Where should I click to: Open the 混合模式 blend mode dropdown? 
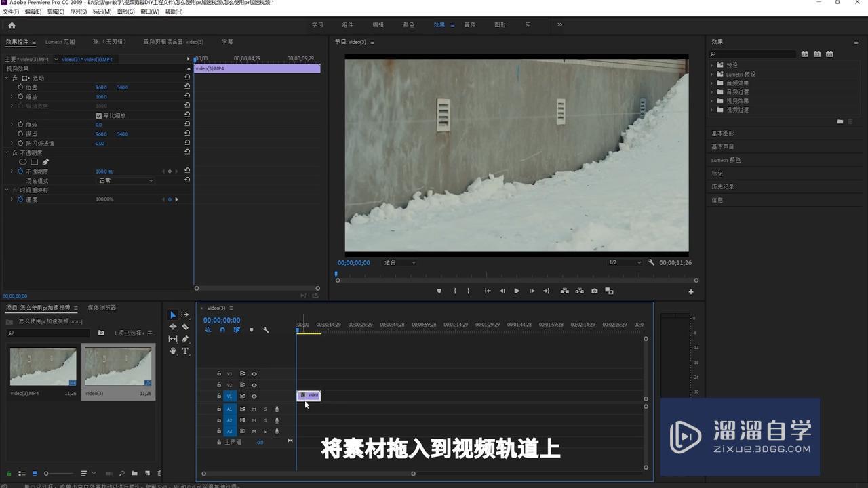pyautogui.click(x=126, y=181)
